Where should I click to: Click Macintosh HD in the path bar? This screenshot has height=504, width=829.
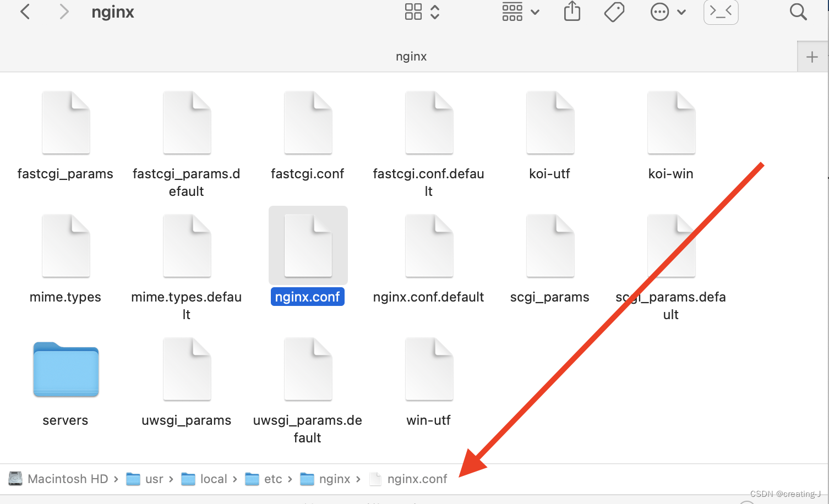pos(59,479)
